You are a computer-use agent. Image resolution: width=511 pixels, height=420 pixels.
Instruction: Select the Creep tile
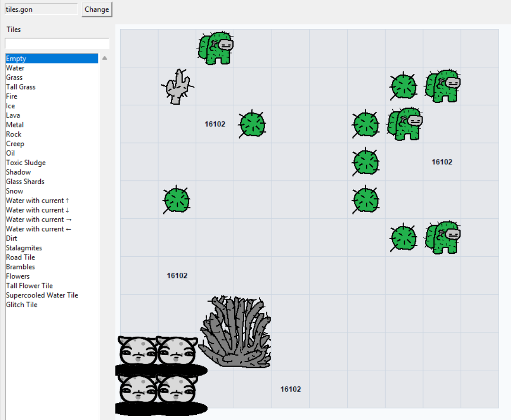[52, 143]
